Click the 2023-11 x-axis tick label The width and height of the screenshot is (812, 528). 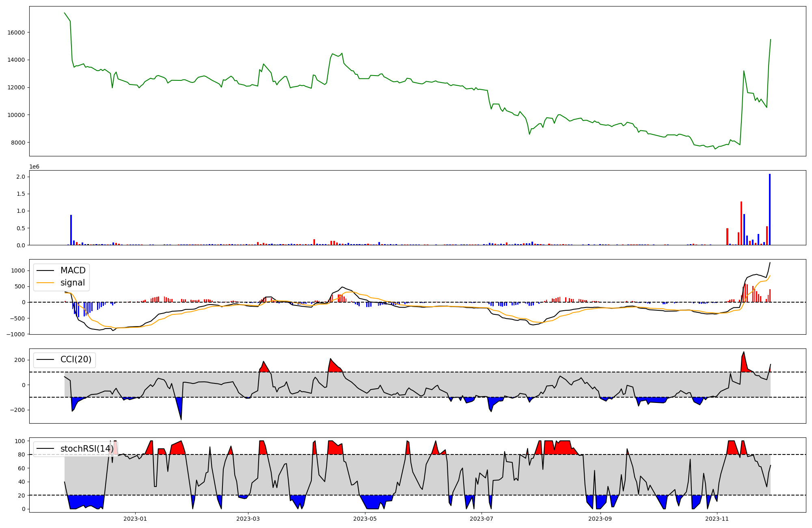click(x=717, y=519)
